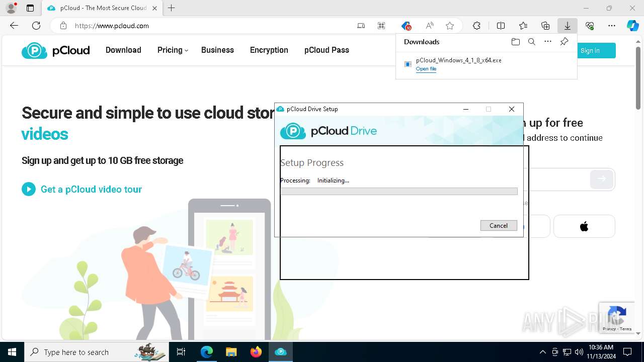Expand the Pricing dropdown menu
Image resolution: width=644 pixels, height=362 pixels.
173,50
